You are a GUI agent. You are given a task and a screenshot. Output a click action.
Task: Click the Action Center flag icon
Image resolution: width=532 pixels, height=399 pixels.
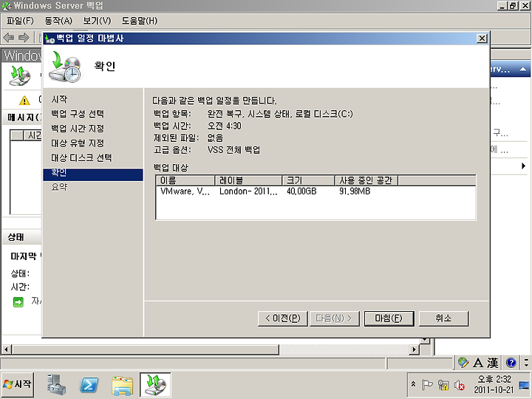pyautogui.click(x=426, y=385)
